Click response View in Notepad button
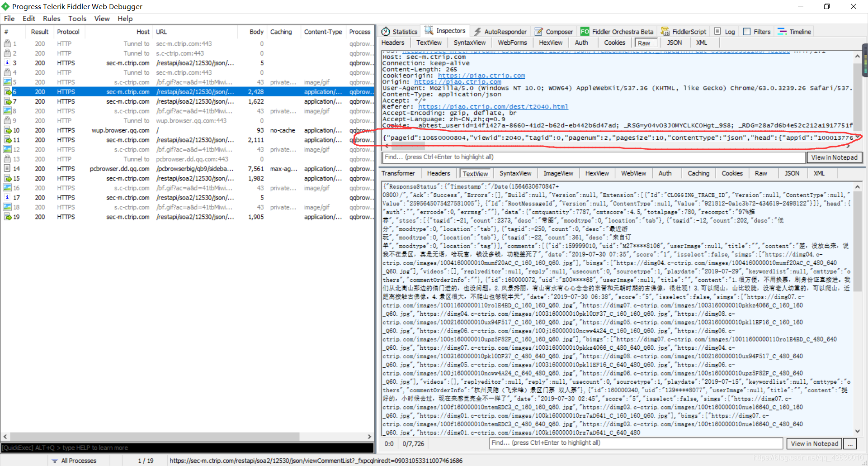The height and width of the screenshot is (466, 868). coord(815,444)
